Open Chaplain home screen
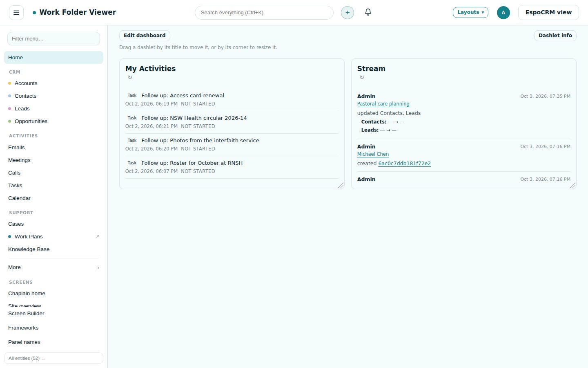Screen dimensions: 588x368 pos(53,293)
